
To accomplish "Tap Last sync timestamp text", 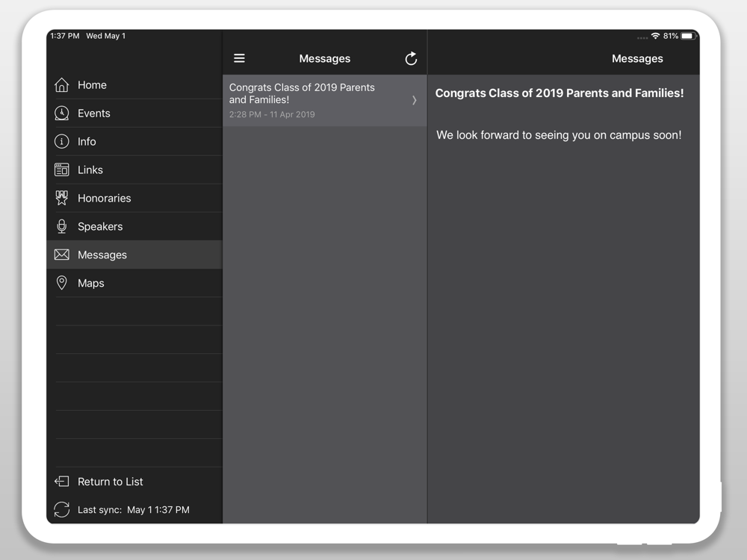I will [x=134, y=510].
